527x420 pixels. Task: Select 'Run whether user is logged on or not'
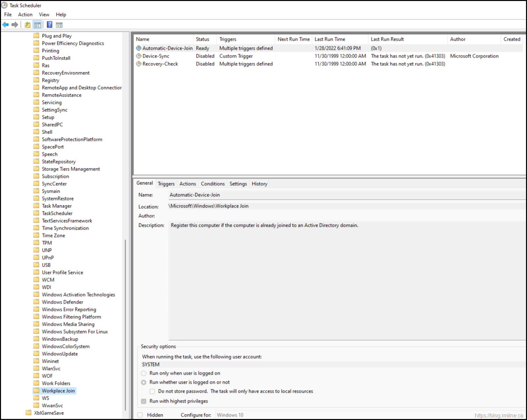pyautogui.click(x=144, y=382)
